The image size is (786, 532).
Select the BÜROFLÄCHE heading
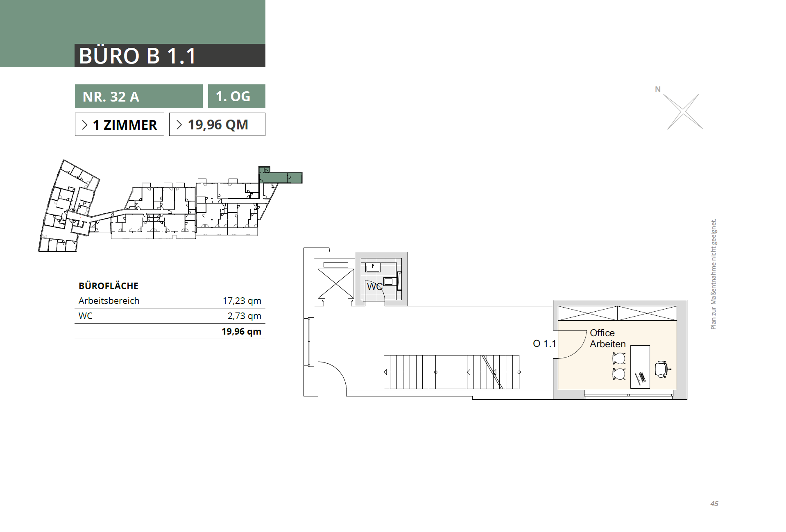click(109, 286)
